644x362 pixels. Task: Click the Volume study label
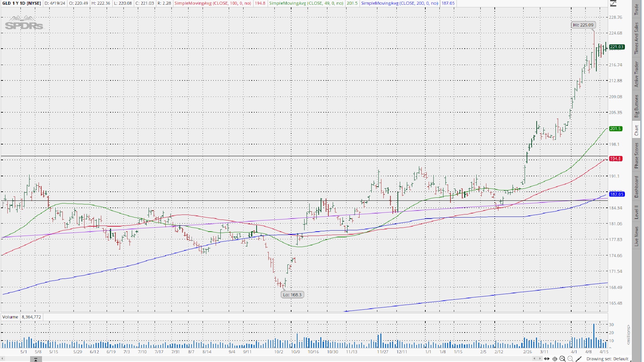coord(10,317)
